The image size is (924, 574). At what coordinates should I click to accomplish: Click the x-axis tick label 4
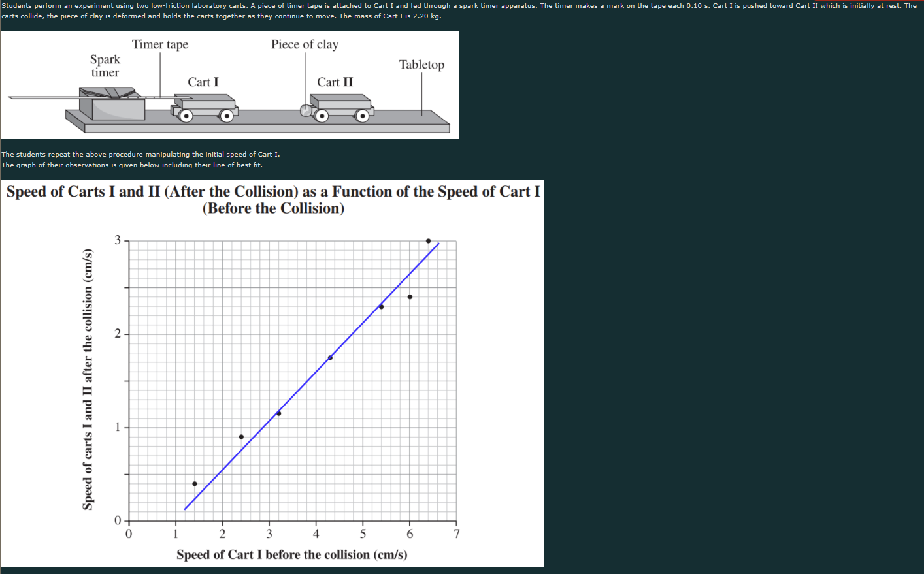[316, 534]
